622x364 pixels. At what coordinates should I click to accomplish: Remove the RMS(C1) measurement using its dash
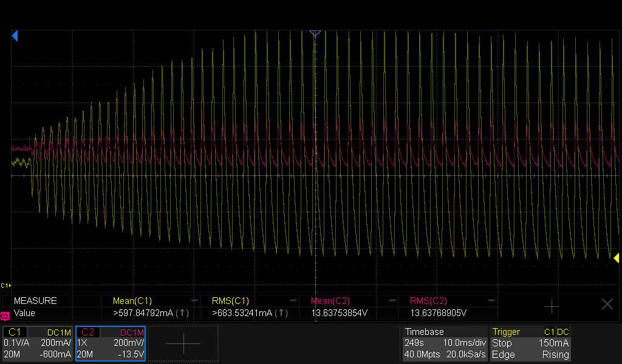coord(293,301)
